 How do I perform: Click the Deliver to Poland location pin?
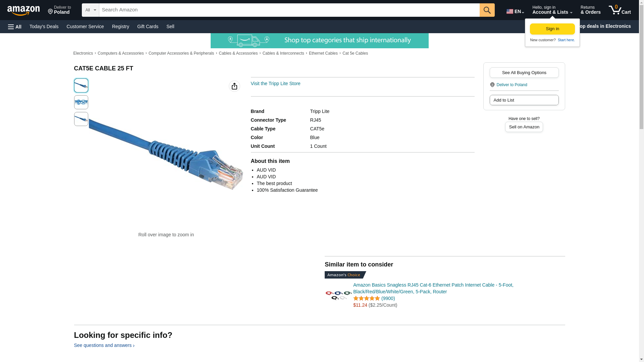coord(492,85)
